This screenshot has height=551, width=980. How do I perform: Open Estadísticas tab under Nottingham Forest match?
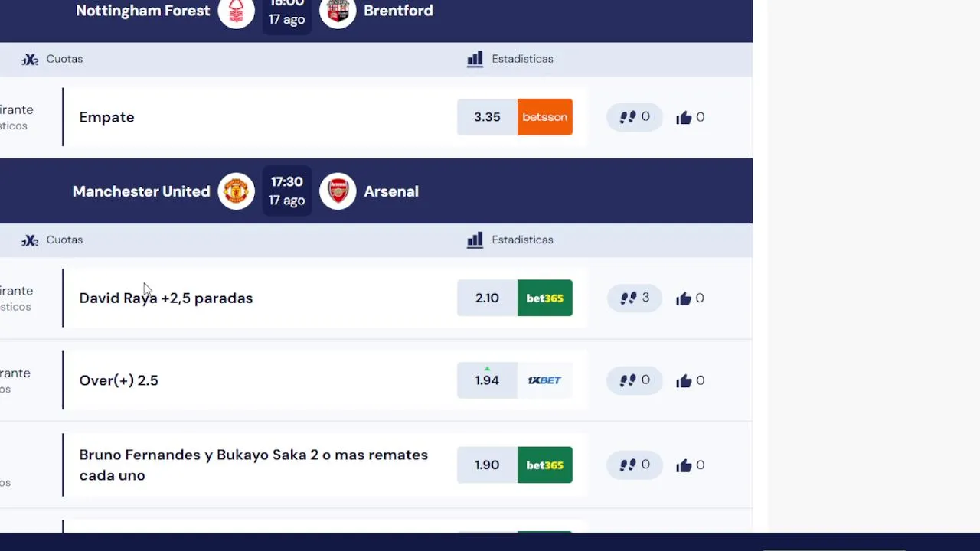(x=510, y=59)
